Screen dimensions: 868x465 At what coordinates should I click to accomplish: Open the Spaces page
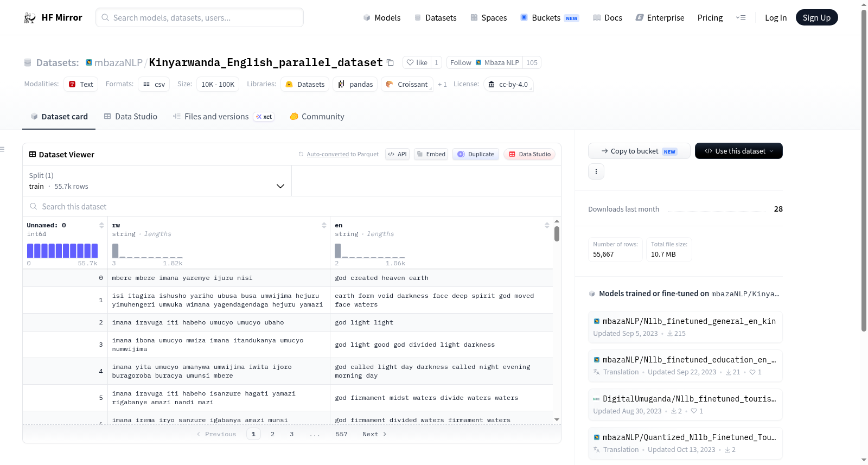click(488, 18)
